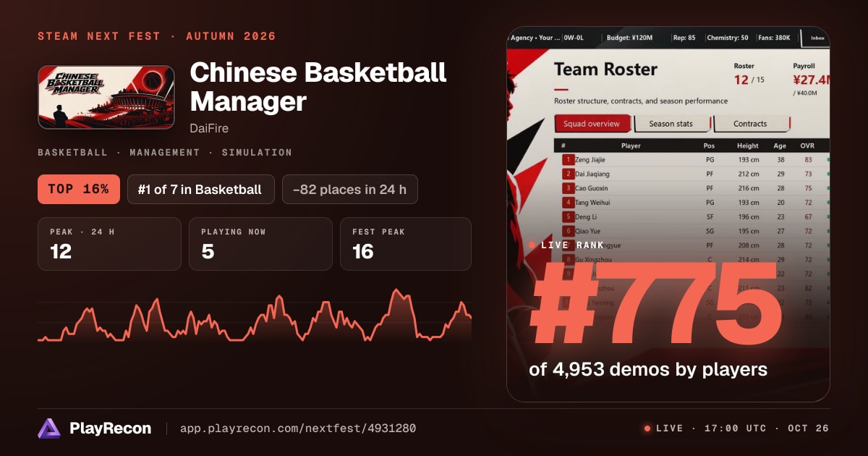
Task: Click the number 3 badge beside Cao Guoxin
Action: pos(568,188)
